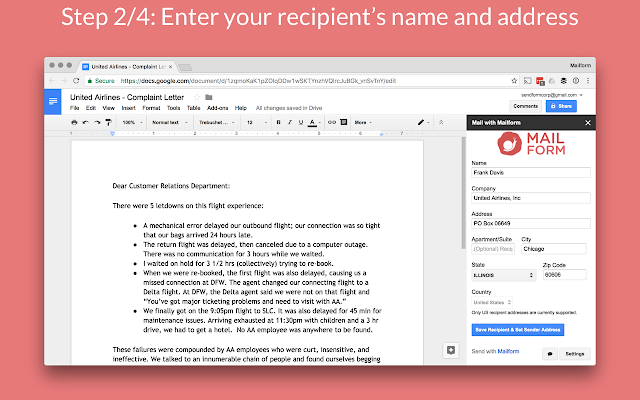Open the Tools menu
The width and height of the screenshot is (640, 400).
(173, 108)
